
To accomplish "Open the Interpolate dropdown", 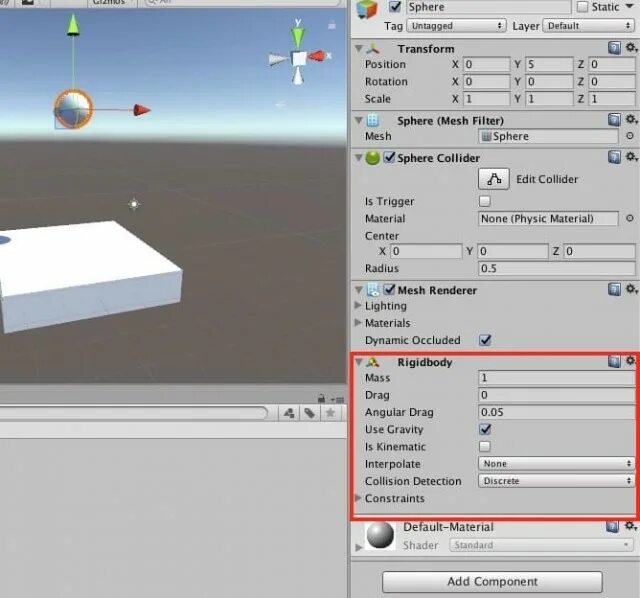I will pos(556,464).
